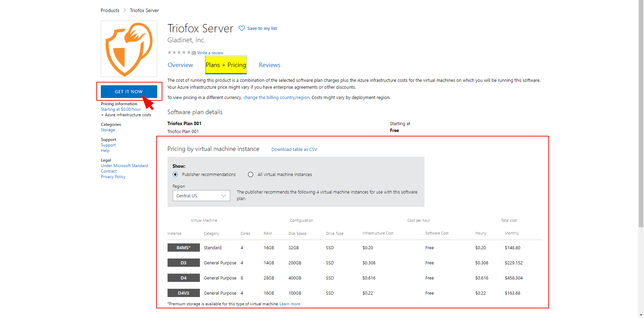This screenshot has height=318, width=644.
Task: Click the 400GB disk space value
Action: point(295,278)
